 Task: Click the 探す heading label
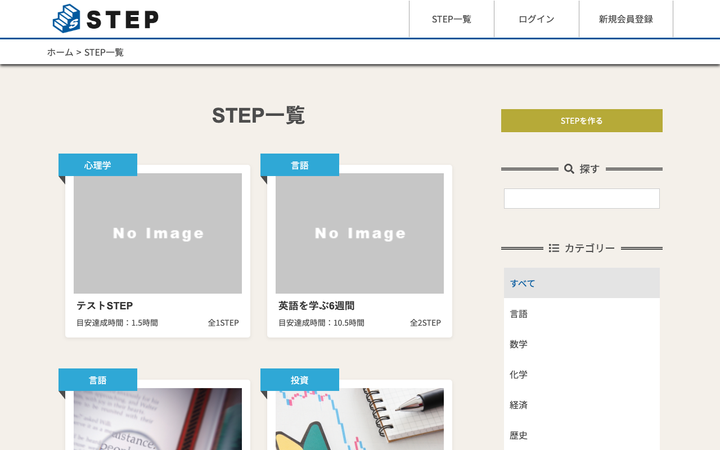tap(589, 169)
